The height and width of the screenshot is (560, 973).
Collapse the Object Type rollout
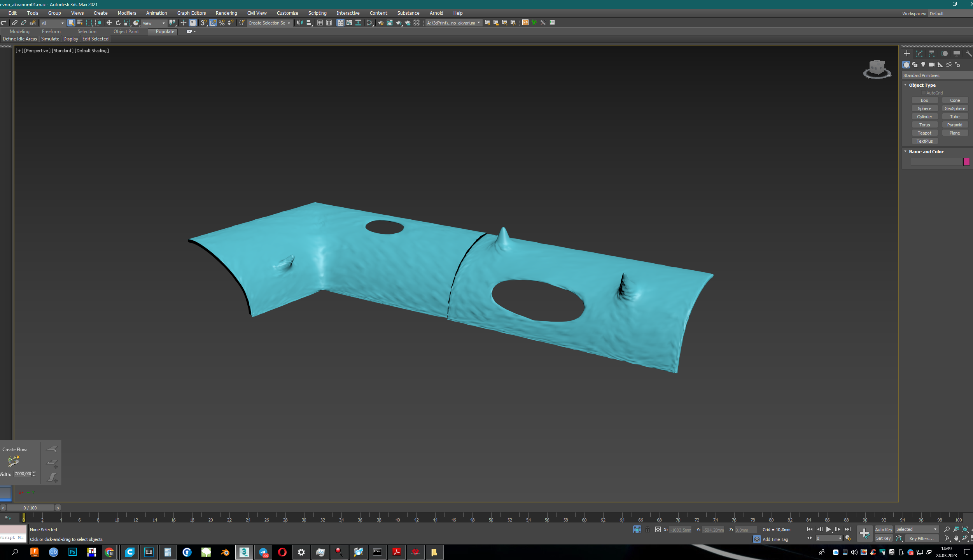[922, 85]
